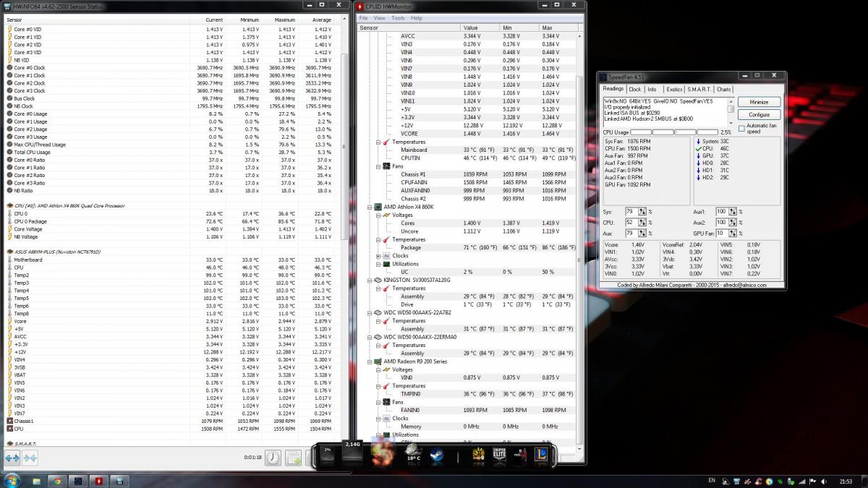Open the fiery swirl game icon in dock
The image size is (868, 488).
tap(383, 453)
